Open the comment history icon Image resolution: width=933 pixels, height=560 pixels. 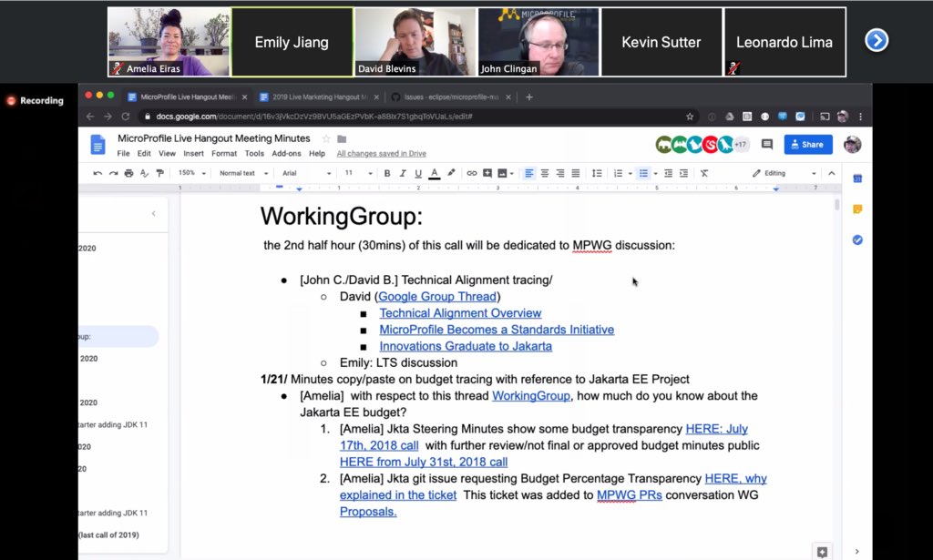[767, 145]
